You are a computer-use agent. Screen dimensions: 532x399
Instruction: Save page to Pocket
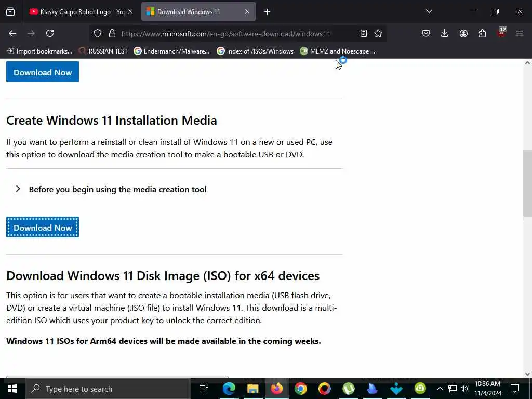[426, 33]
